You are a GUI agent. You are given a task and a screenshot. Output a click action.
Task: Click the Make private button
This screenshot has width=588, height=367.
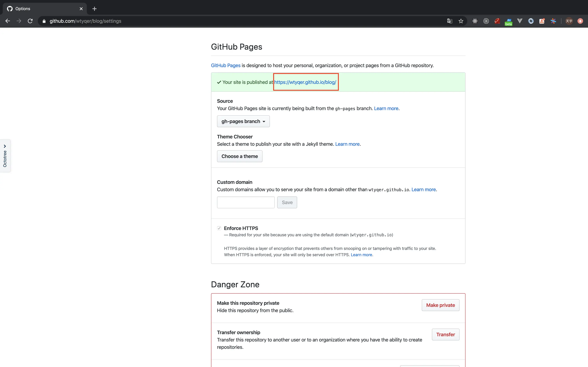pyautogui.click(x=440, y=305)
